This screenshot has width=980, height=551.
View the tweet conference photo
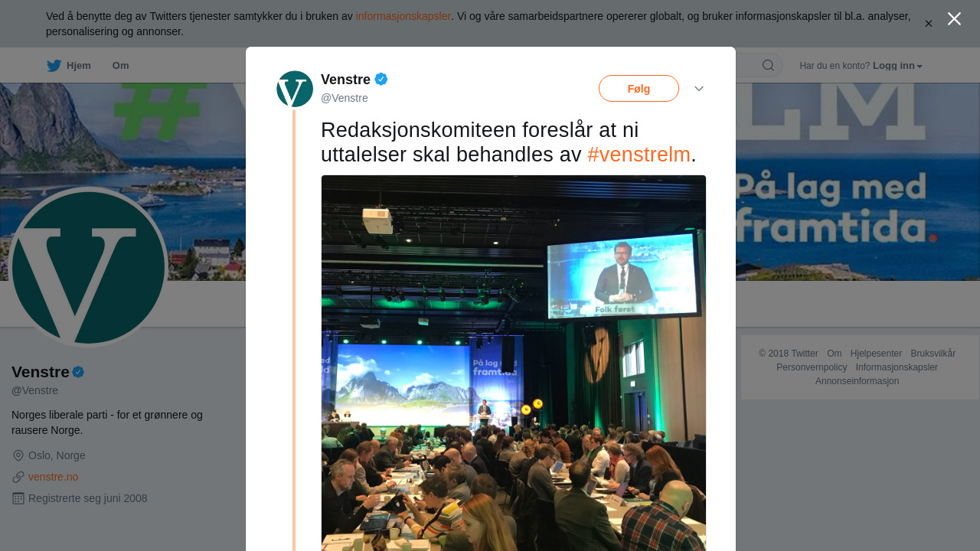(x=514, y=363)
